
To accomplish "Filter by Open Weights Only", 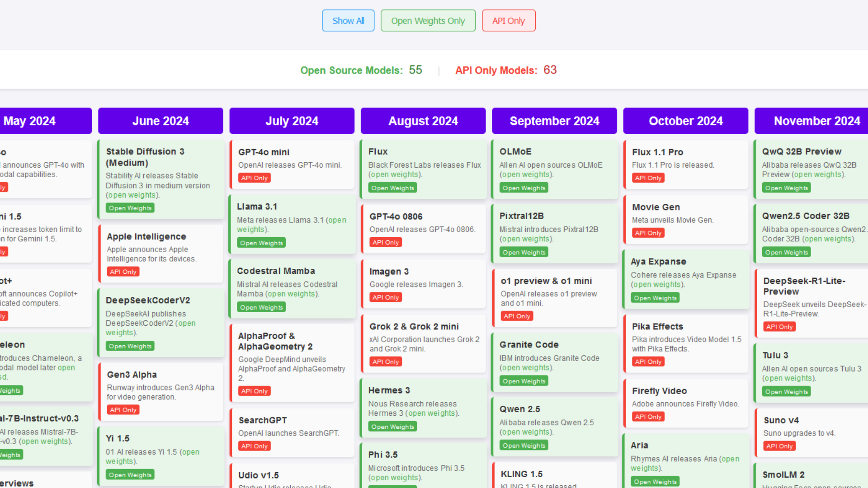I will tap(428, 21).
